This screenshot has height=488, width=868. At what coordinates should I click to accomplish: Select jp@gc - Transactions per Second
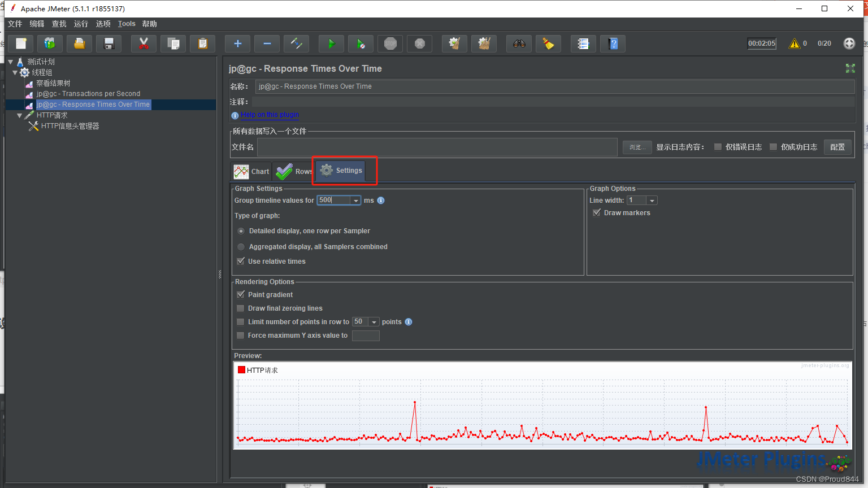(88, 94)
